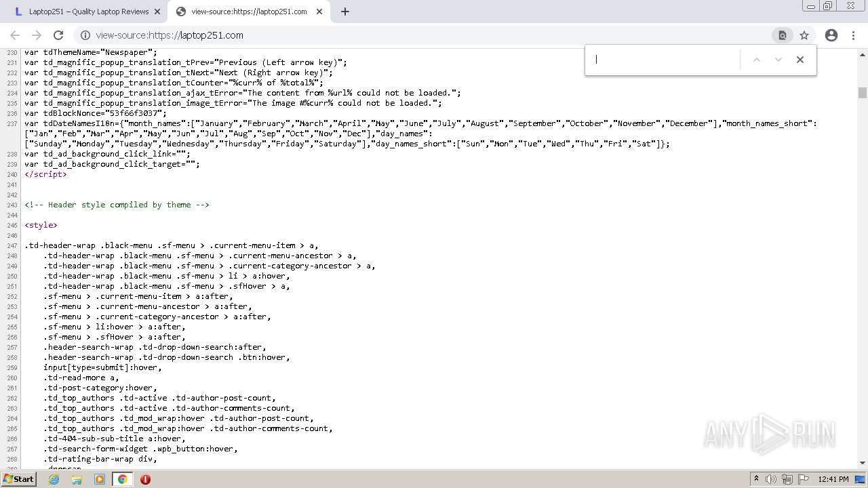Click the image_tError "The image #%curr%" line
Viewport: 868px width, 488px height.
coord(233,103)
